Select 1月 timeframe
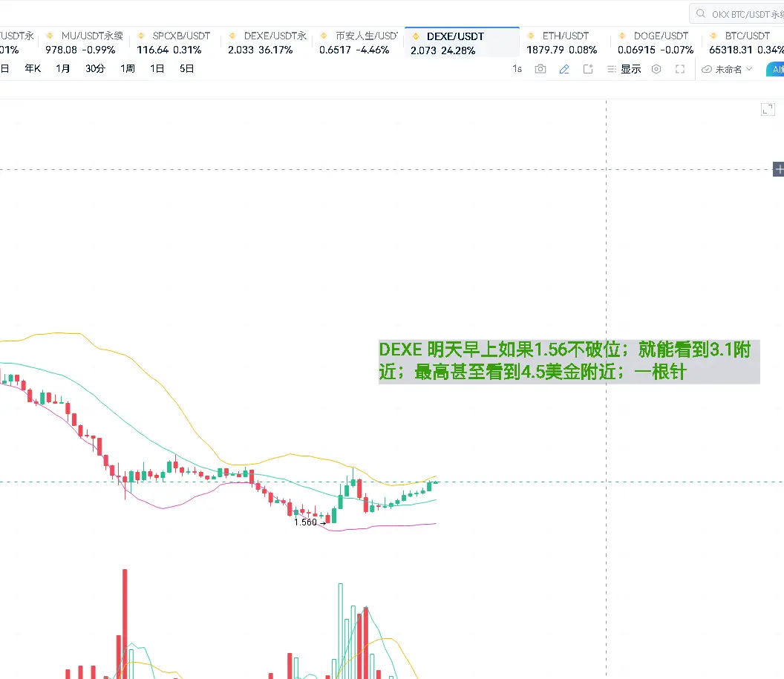 (x=63, y=68)
